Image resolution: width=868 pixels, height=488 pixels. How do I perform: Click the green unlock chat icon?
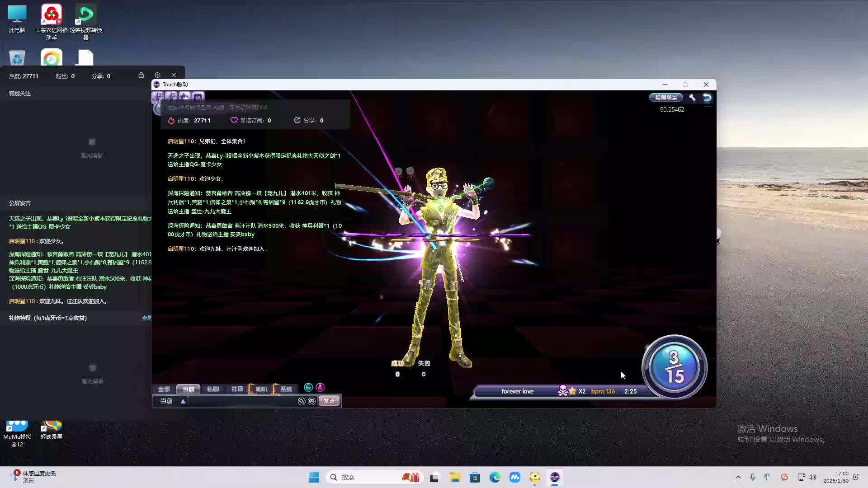point(308,388)
